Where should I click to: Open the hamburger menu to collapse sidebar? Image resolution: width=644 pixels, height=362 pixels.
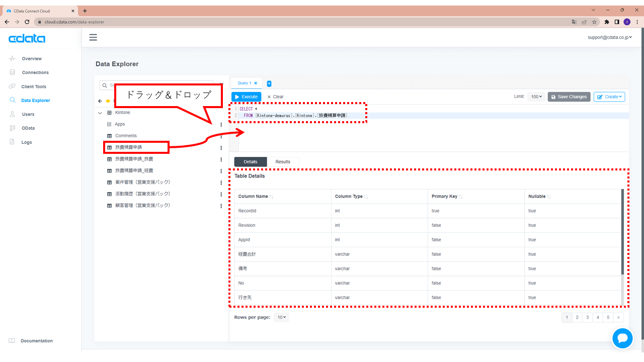[x=93, y=37]
